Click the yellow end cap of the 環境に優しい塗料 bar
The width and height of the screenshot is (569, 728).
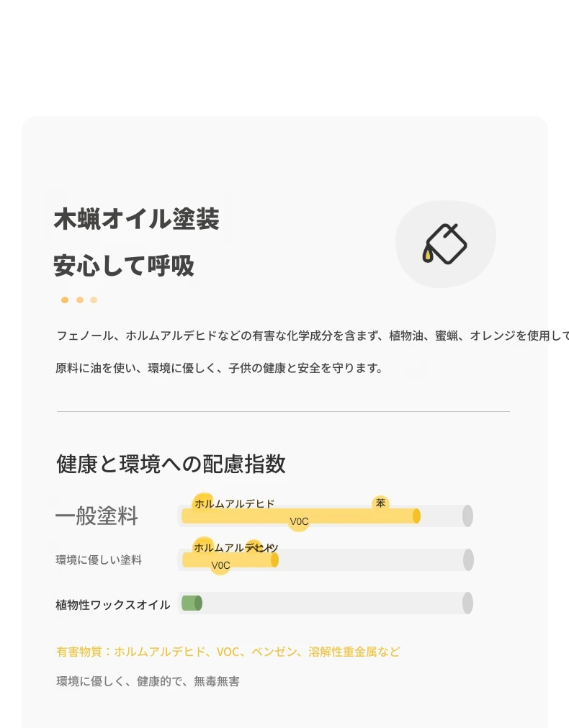coord(274,560)
